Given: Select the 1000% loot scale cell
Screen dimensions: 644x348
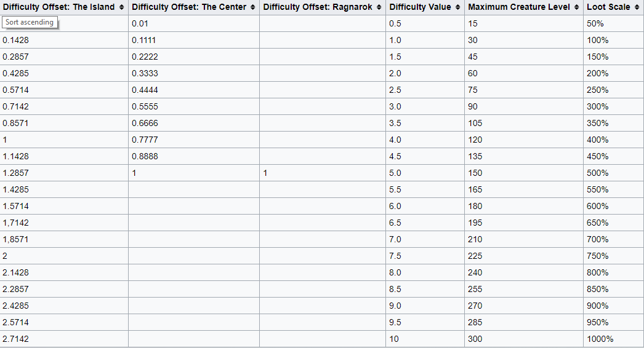Looking at the screenshot, I should point(600,339).
